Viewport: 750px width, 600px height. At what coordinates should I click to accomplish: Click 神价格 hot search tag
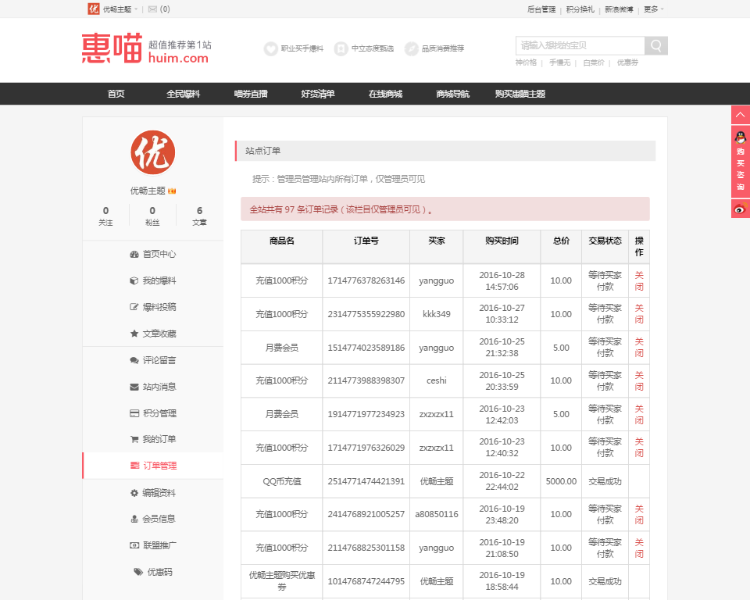tap(526, 63)
